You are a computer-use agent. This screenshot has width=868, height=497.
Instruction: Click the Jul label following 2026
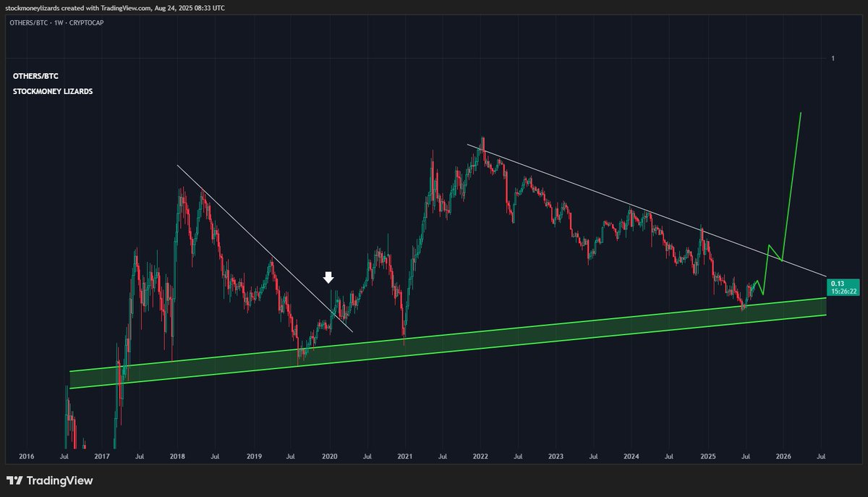tap(822, 456)
